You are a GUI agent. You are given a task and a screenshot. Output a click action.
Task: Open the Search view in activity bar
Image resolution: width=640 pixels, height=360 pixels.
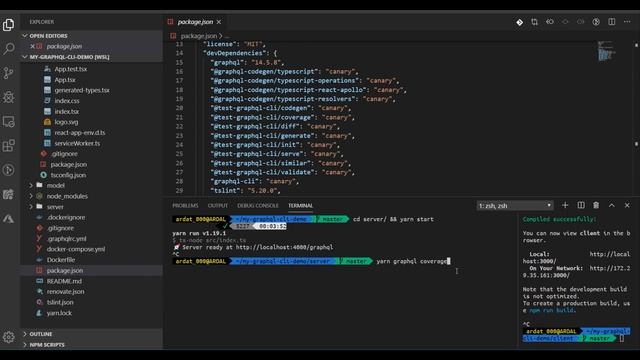[9, 49]
